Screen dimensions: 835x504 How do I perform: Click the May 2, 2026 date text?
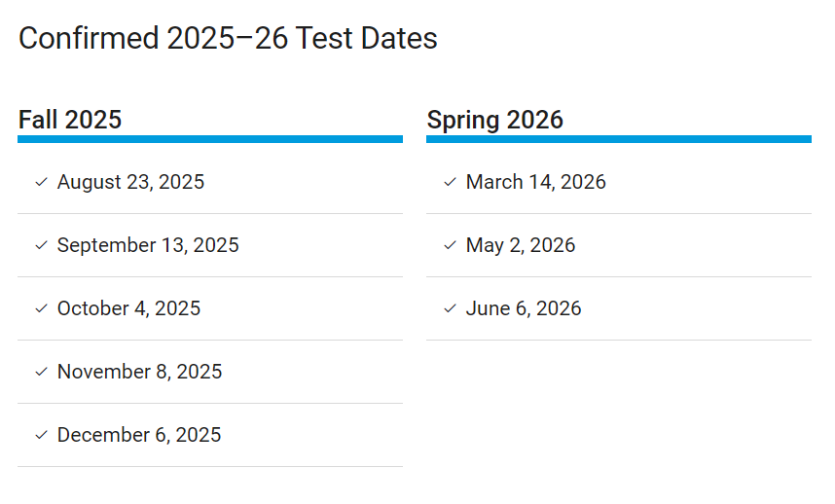pyautogui.click(x=521, y=245)
